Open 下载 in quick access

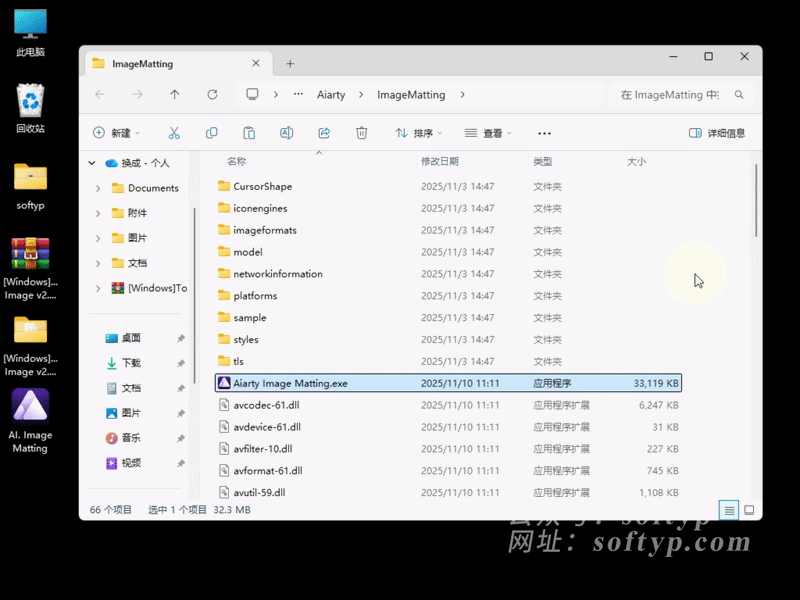coord(131,363)
